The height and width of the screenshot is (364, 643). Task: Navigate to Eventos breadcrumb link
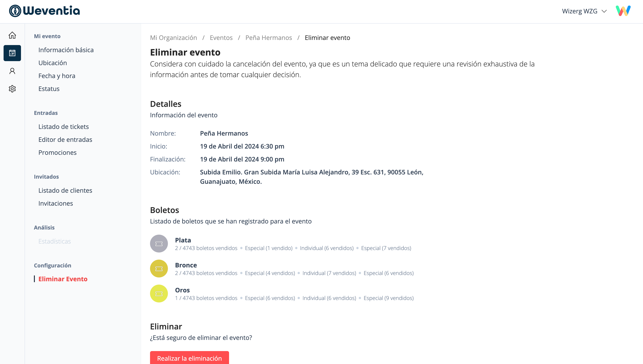point(221,38)
